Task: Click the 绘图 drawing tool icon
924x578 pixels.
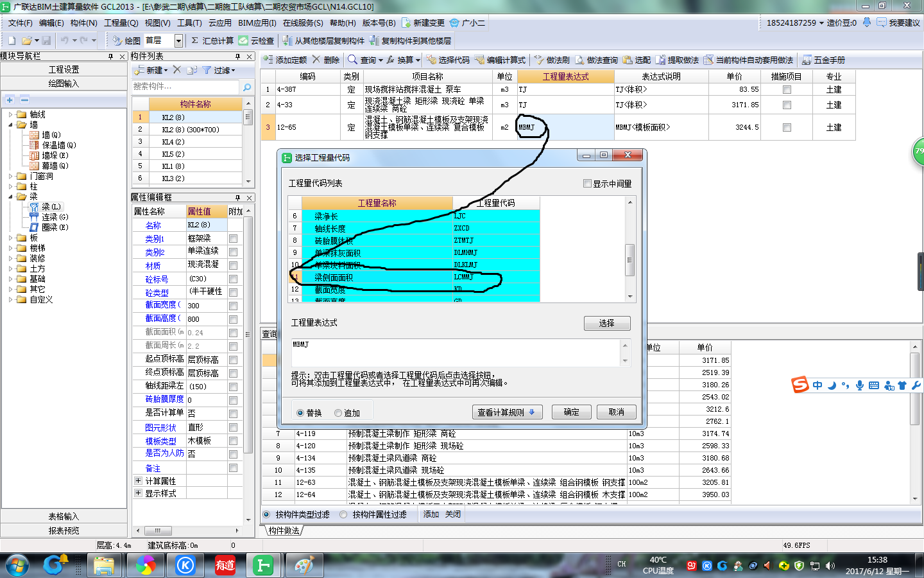Action: click(117, 40)
